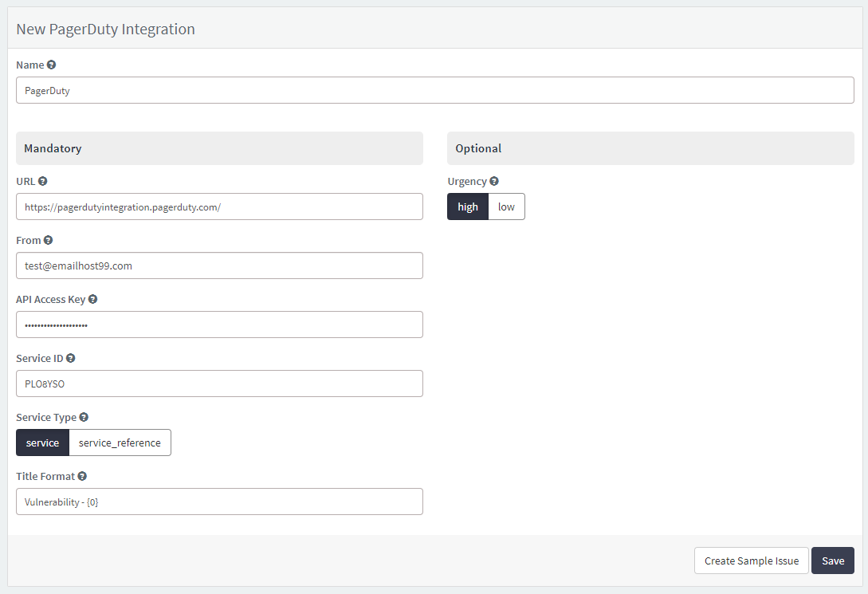Edit the PagerDuty URL input field
The image size is (868, 594).
[x=219, y=207]
